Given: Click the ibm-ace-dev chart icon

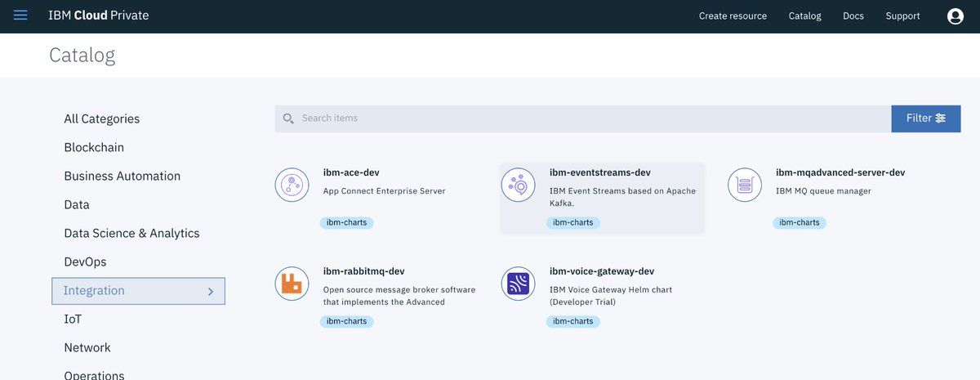Looking at the screenshot, I should (x=292, y=185).
